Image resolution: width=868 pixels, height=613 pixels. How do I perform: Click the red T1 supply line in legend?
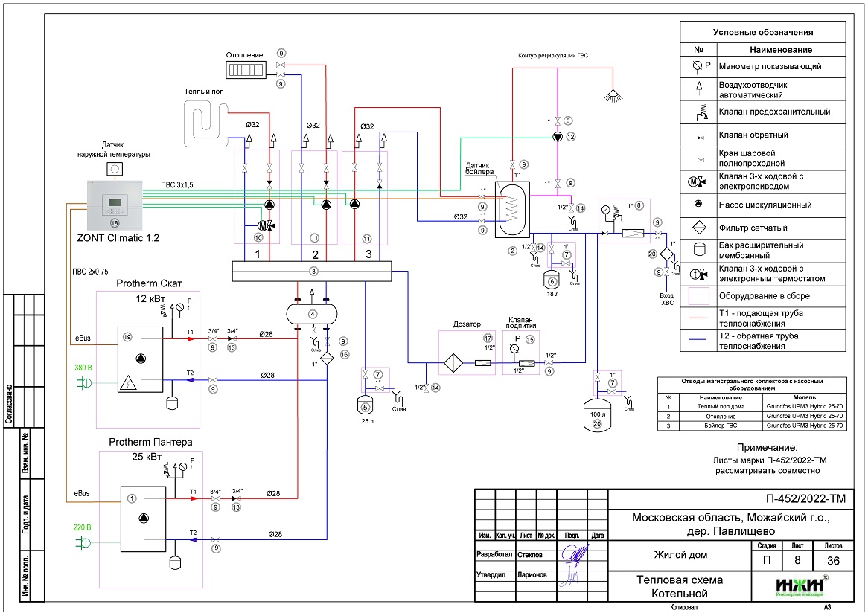699,318
